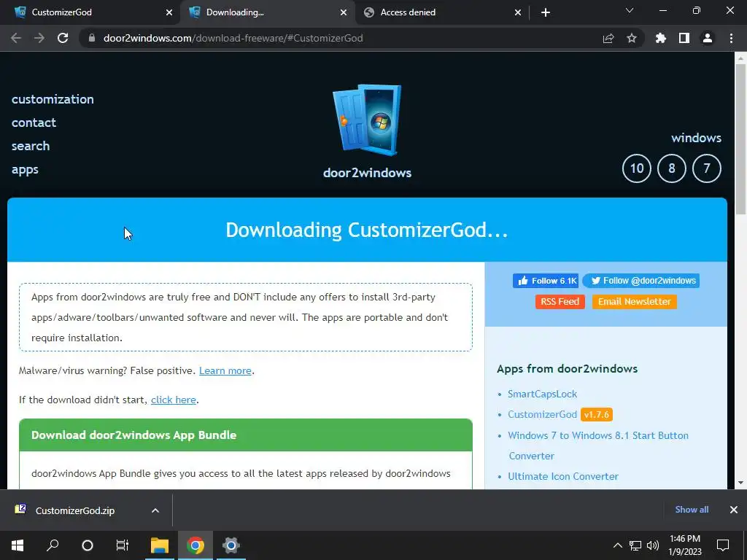Image resolution: width=747 pixels, height=560 pixels.
Task: Open the customization menu link
Action: (53, 99)
